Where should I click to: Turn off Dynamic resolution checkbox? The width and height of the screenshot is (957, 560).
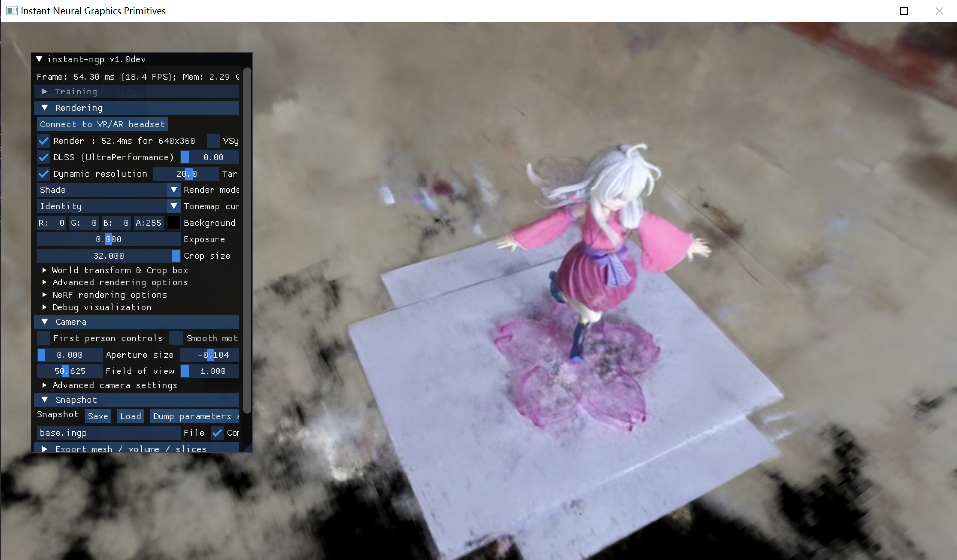point(43,174)
